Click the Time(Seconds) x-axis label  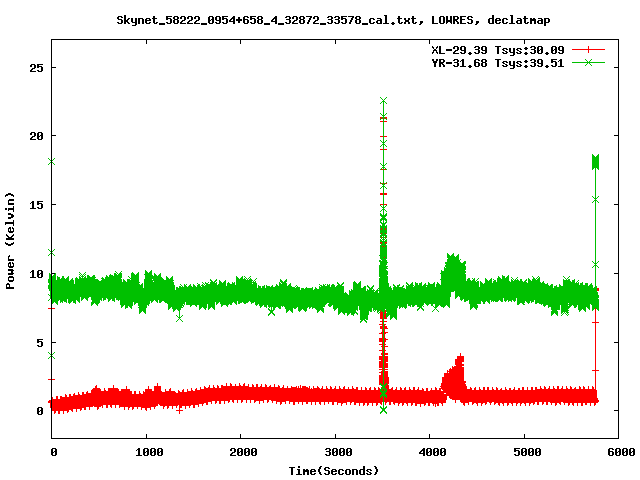click(x=333, y=471)
